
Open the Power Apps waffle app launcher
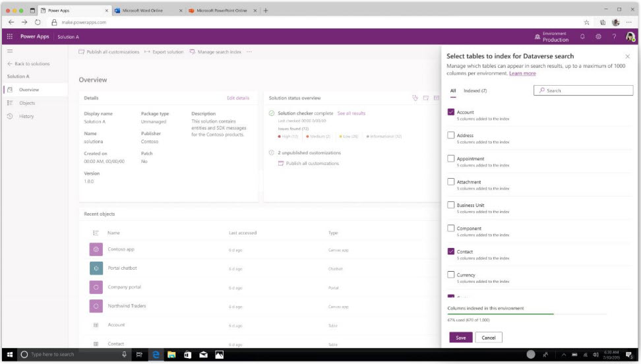pyautogui.click(x=10, y=37)
